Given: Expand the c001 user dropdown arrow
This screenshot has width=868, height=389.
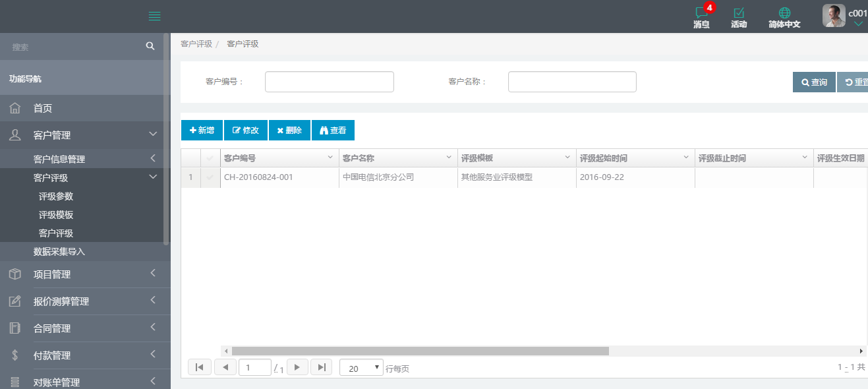Looking at the screenshot, I should (858, 24).
